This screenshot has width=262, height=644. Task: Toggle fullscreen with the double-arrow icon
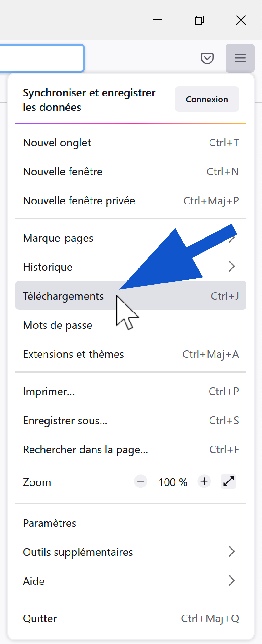click(x=228, y=481)
